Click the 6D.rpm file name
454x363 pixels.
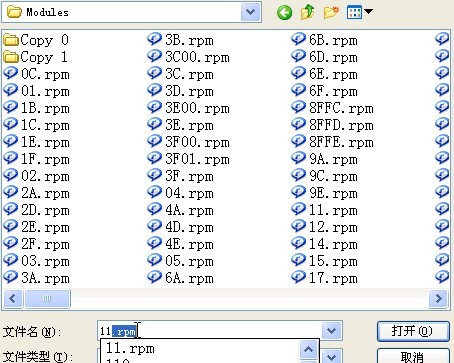(333, 58)
